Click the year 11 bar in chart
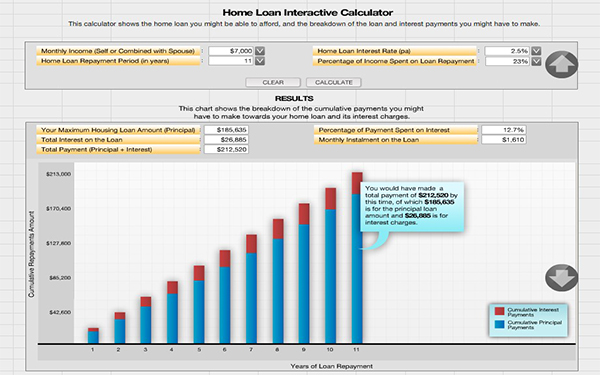Image resolution: width=600 pixels, height=375 pixels. pos(357,258)
